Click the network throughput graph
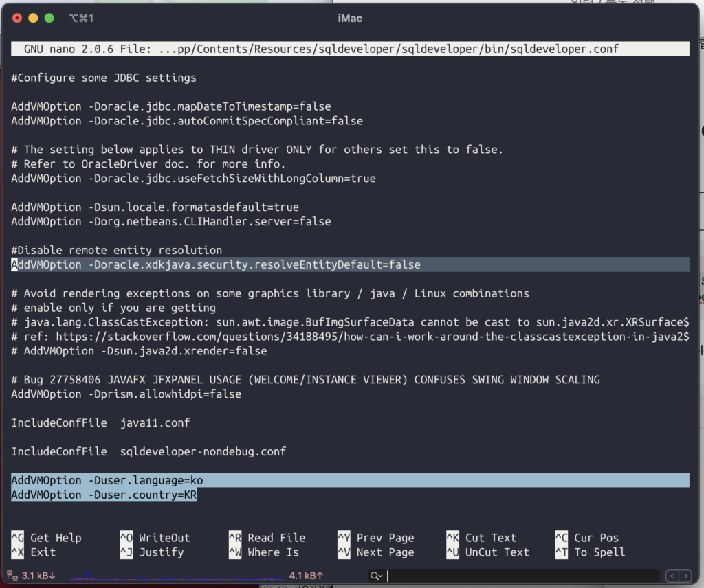 (x=177, y=576)
